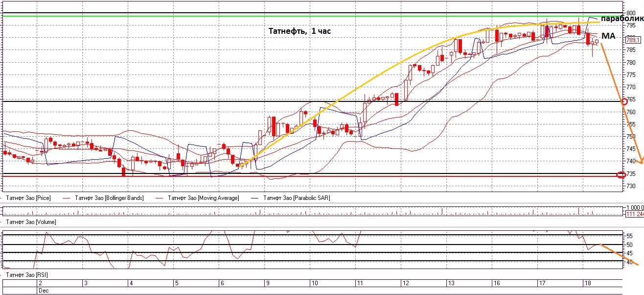Viewport: 644px width, 295px height.
Task: Click the 770 price axis label
Action: coord(631,87)
